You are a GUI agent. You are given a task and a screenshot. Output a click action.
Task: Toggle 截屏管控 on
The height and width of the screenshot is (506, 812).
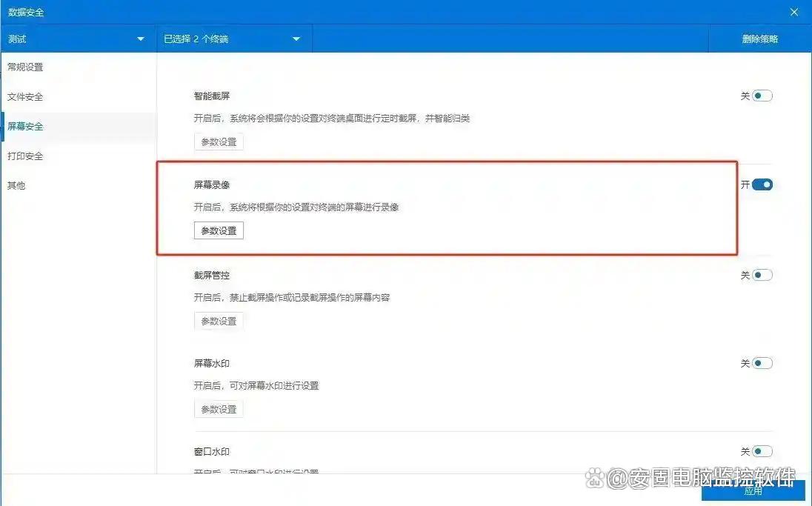(x=762, y=275)
